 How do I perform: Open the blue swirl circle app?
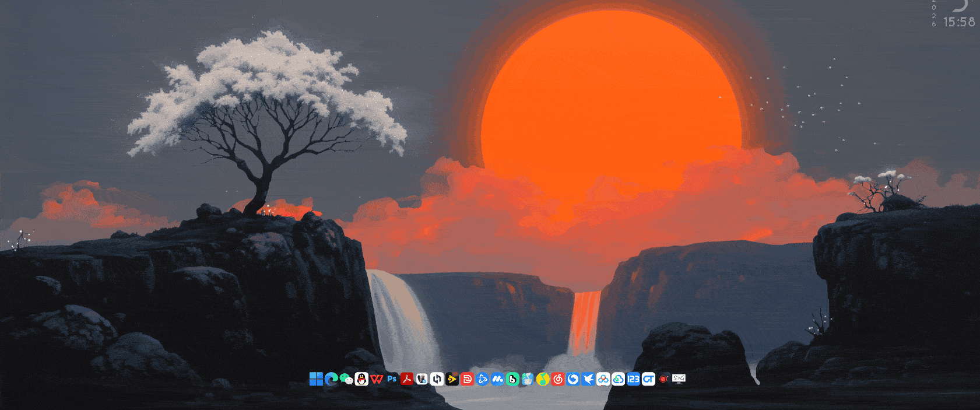coord(573,379)
